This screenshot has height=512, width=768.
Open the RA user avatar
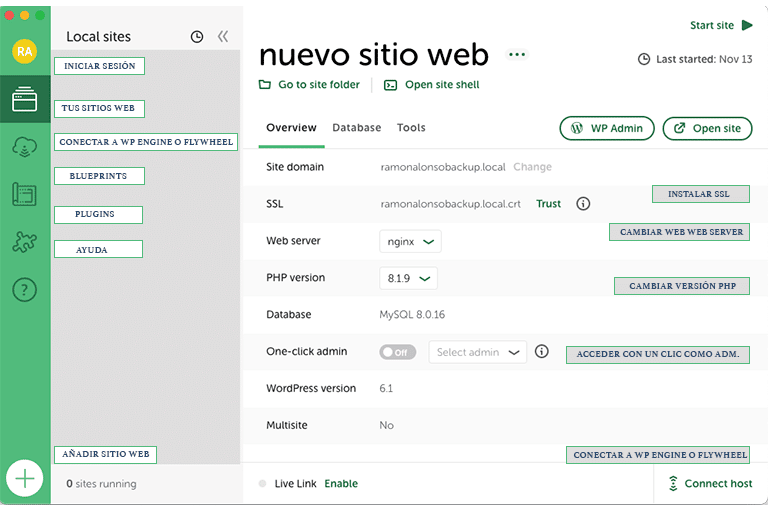(24, 51)
